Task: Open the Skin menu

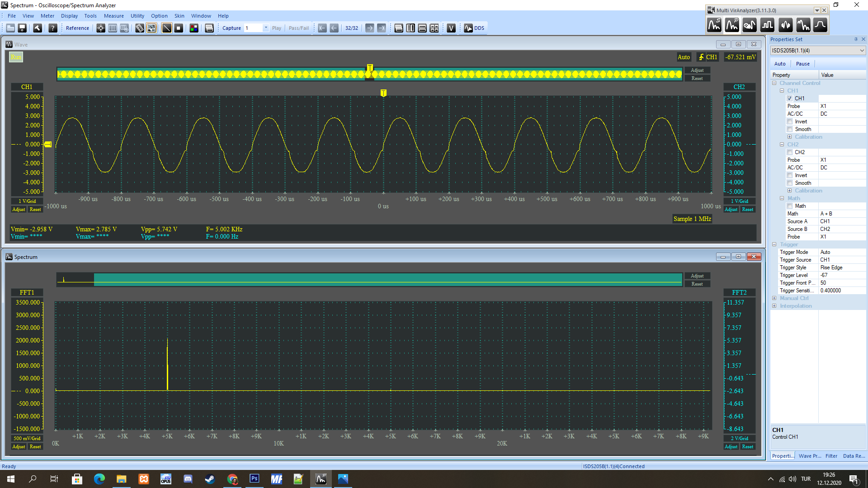Action: click(x=179, y=16)
